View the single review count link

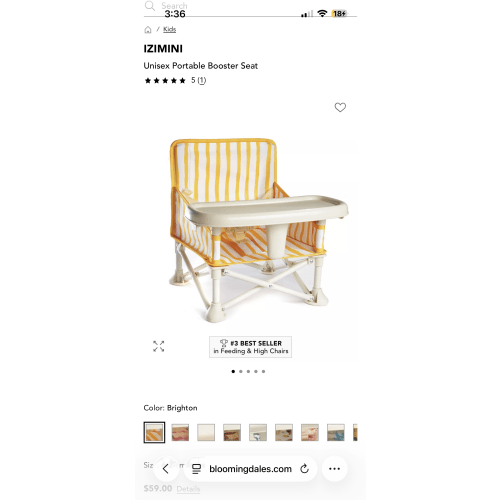click(202, 80)
